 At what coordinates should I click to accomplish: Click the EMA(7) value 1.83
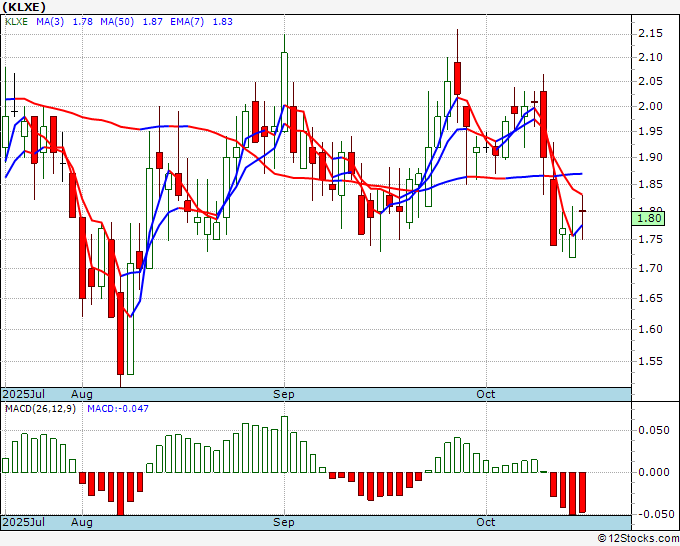(222, 22)
